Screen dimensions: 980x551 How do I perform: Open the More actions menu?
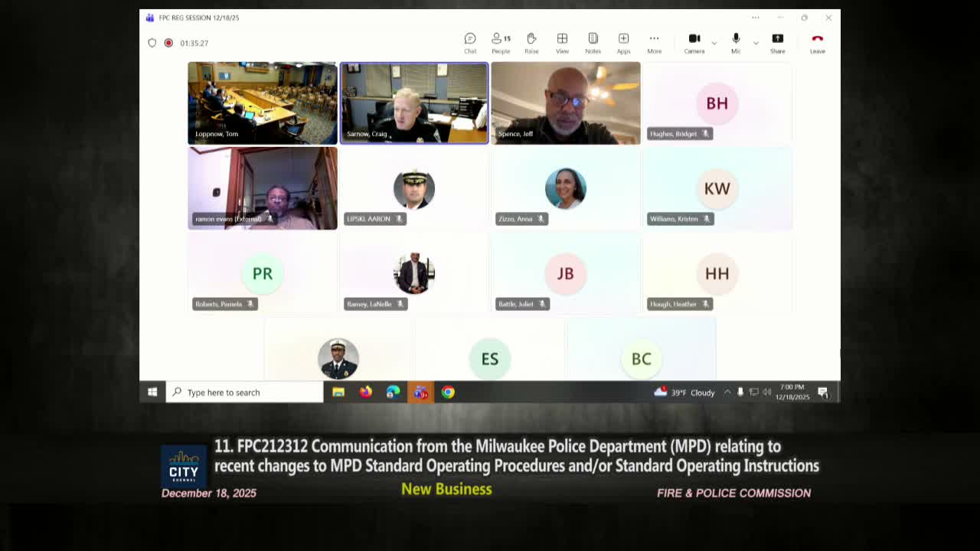654,43
